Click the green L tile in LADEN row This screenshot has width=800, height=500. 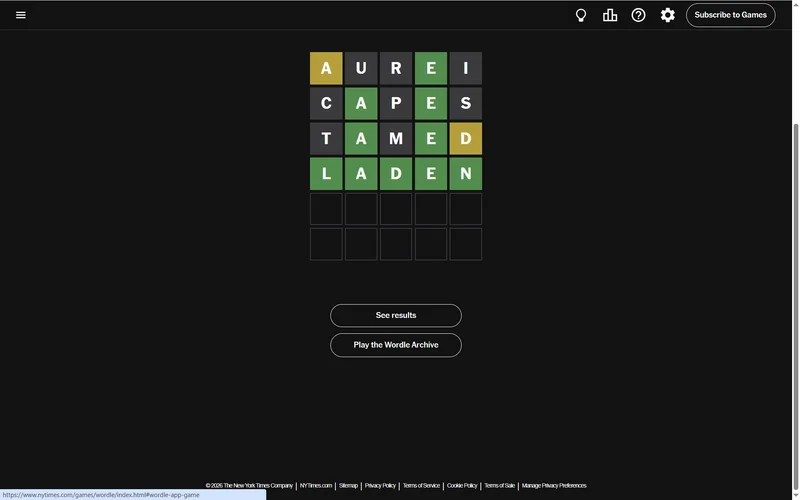pos(326,174)
